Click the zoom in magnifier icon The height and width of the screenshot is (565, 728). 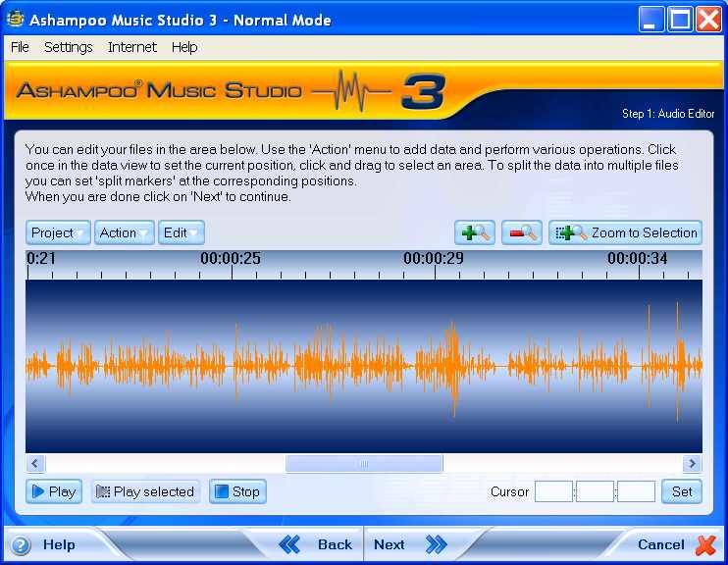(475, 232)
